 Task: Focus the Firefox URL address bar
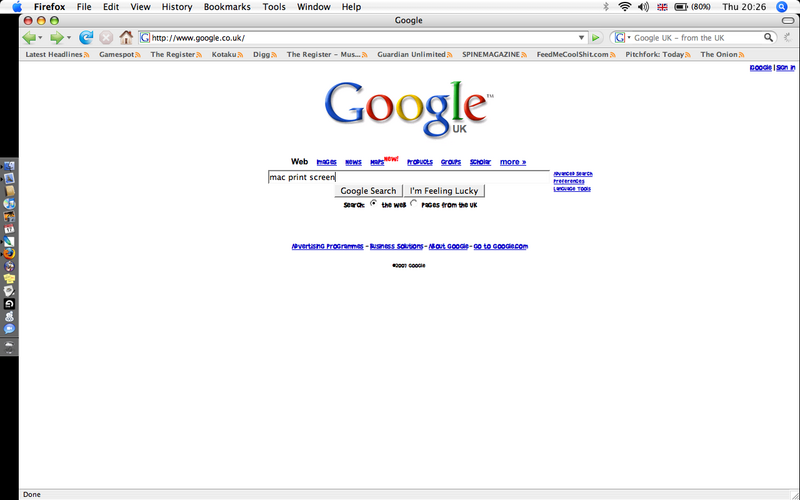coord(362,38)
